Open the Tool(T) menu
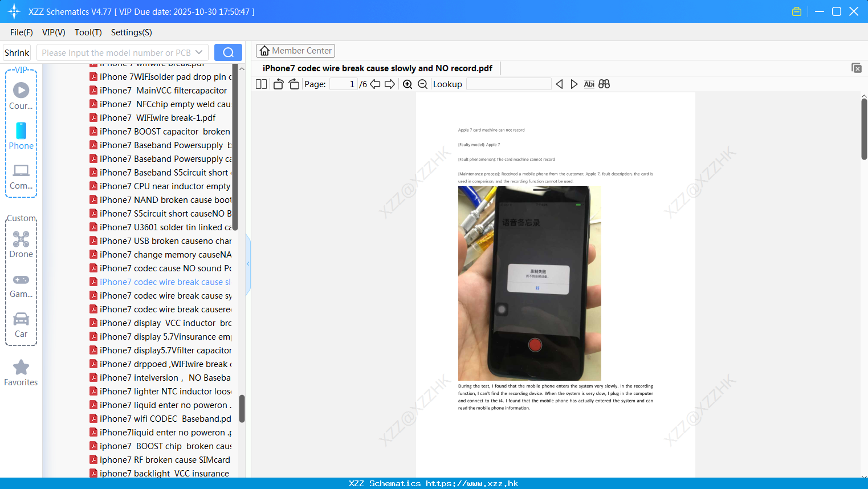Screen dimensions: 868x489 click(88, 32)
